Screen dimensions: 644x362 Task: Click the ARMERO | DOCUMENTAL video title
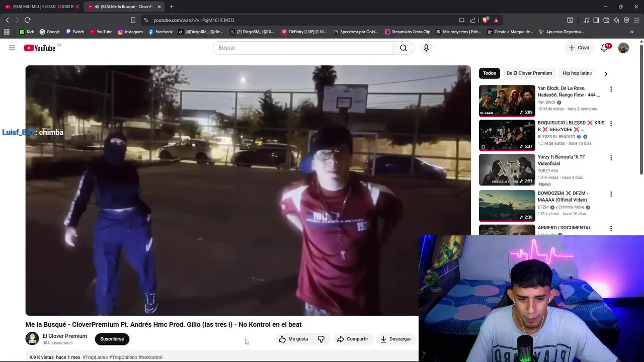pos(564,228)
